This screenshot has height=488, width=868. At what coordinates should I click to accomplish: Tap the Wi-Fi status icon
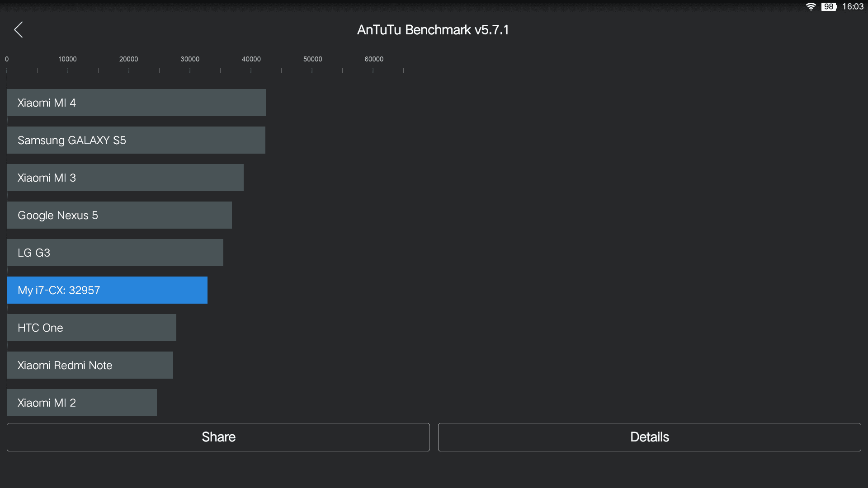pos(811,7)
